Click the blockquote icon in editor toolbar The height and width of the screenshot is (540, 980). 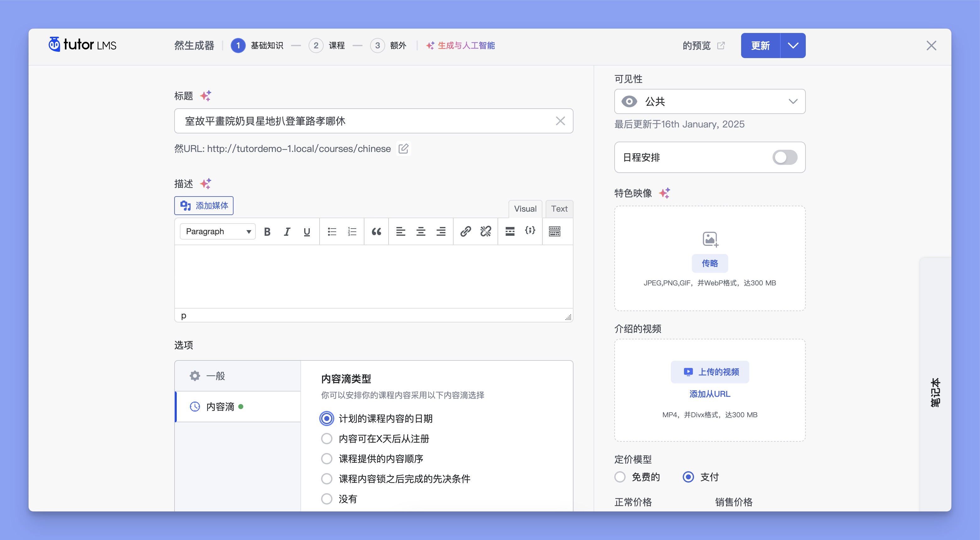[376, 231]
